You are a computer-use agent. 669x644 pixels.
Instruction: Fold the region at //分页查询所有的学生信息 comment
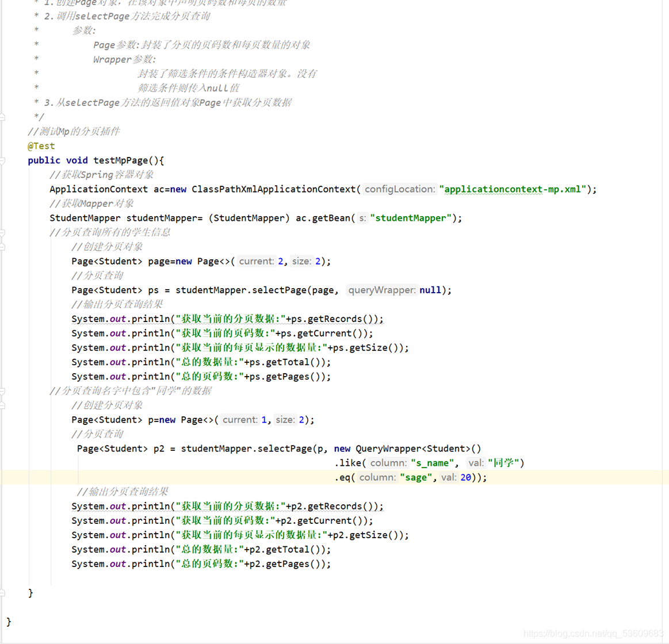click(2, 233)
